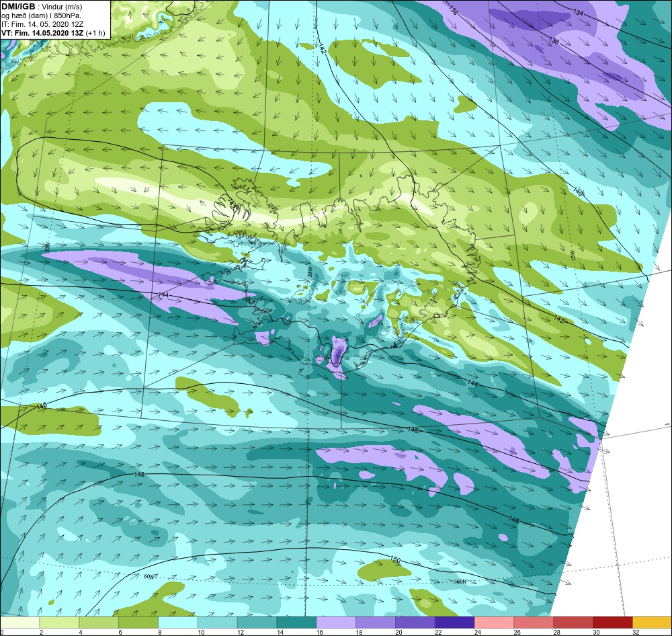Click the 'IT: Fim. 14. 05. 2020 12Z' line
Viewport: 672px width, 636px height.
pyautogui.click(x=42, y=24)
